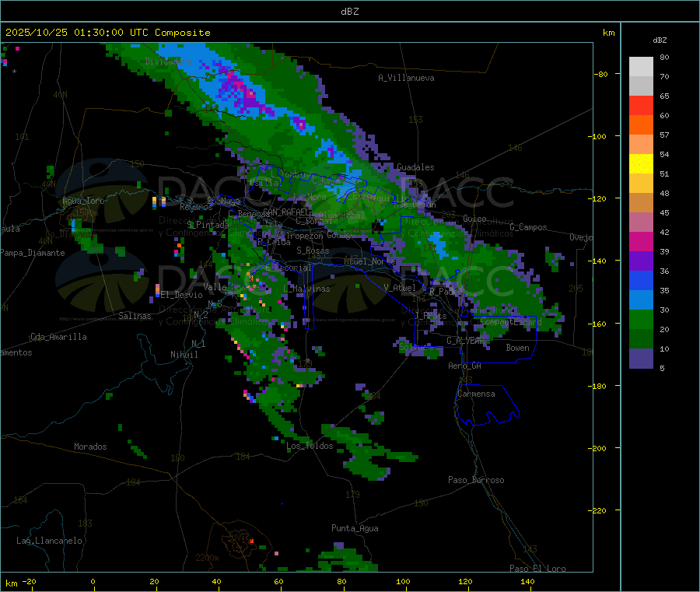Click the S_Pintada label
Image resolution: width=700 pixels, height=592 pixels.
[208, 225]
